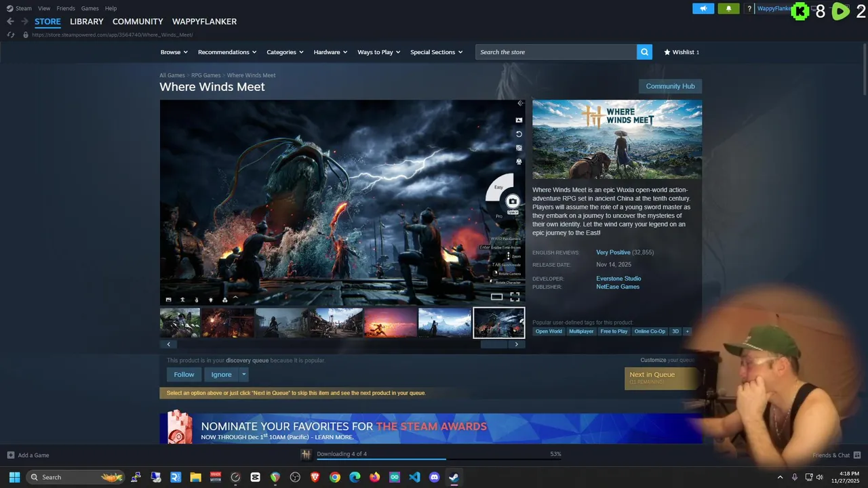
Task: Open the View menu
Action: pyautogui.click(x=44, y=8)
